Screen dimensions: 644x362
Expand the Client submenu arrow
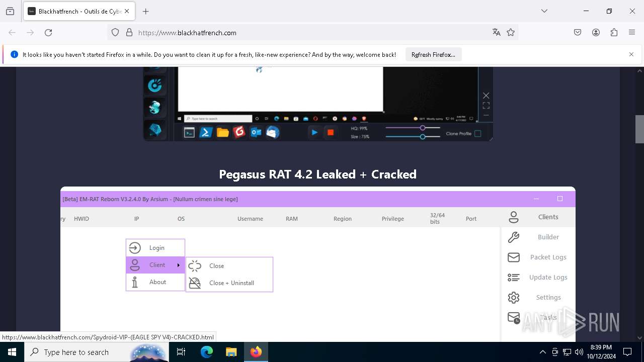[x=178, y=265]
